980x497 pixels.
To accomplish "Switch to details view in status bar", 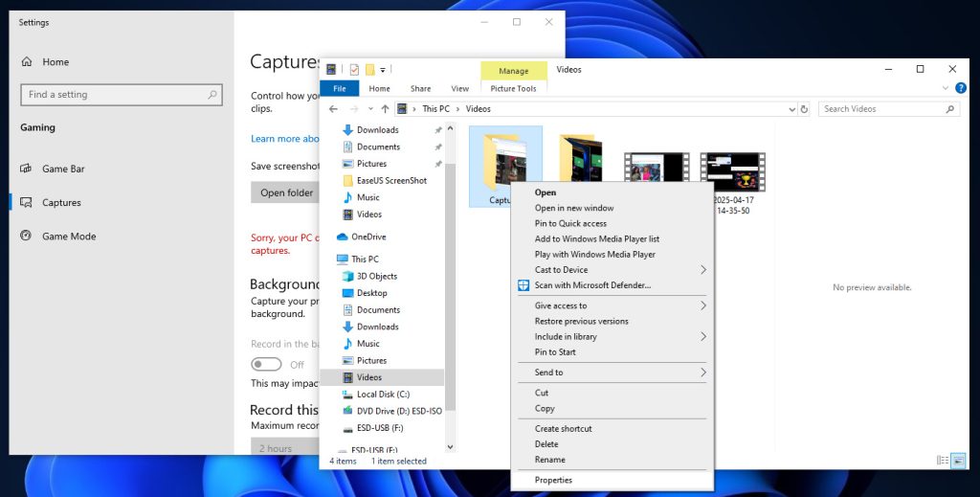I will 943,461.
